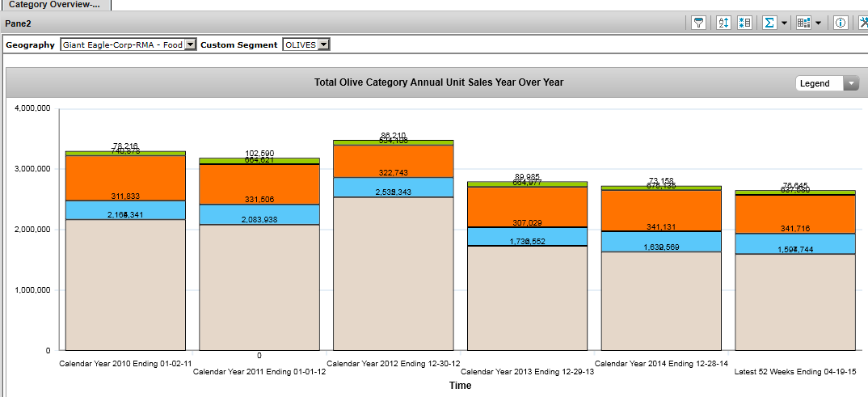Click the A-Z sort icon
Image resolution: width=868 pixels, height=397 pixels.
point(723,23)
